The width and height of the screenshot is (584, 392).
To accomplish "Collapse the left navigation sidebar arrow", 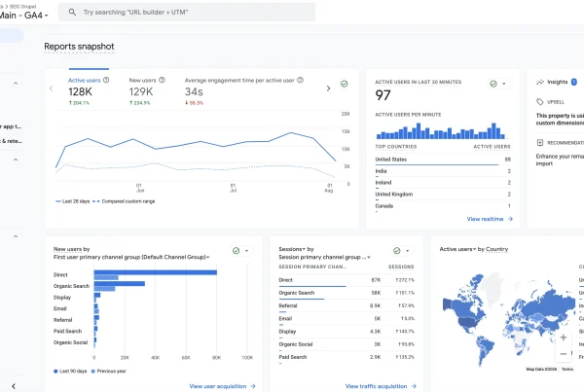I will [14, 386].
